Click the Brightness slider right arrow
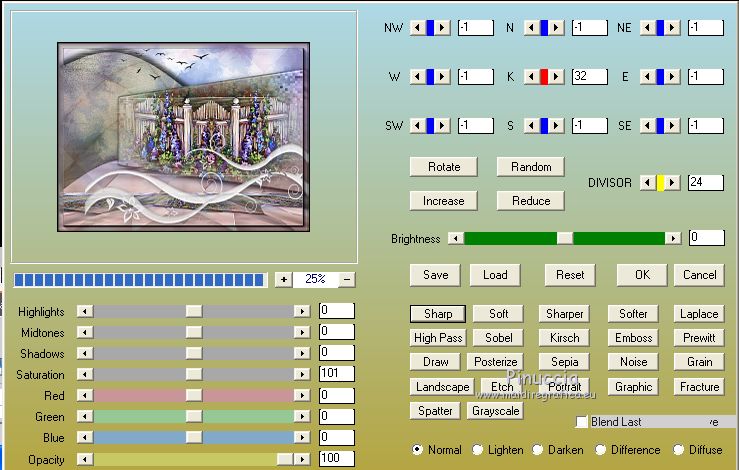The height and width of the screenshot is (470, 739). click(673, 238)
